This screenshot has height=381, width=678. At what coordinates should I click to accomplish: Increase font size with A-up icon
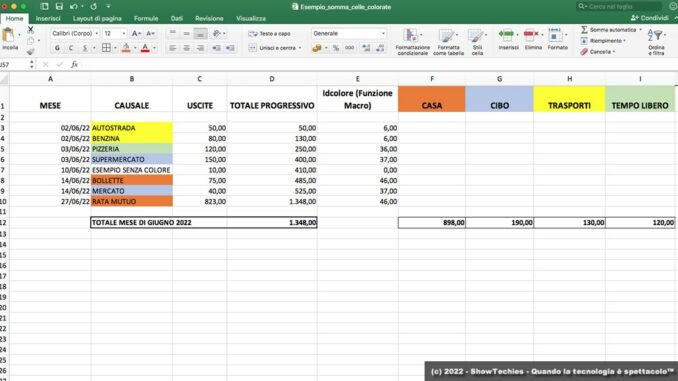[136, 33]
